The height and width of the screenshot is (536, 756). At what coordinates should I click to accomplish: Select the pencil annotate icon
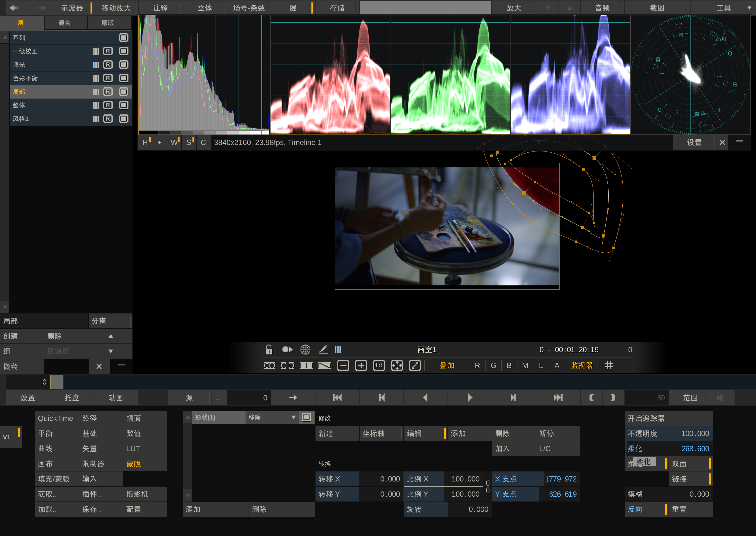point(323,349)
